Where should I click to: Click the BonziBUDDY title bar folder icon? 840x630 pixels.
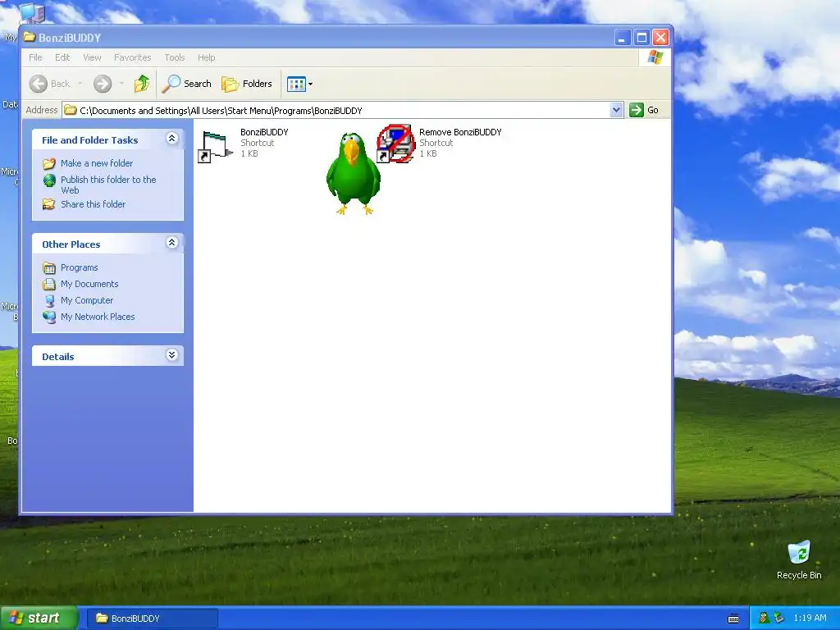coord(30,37)
